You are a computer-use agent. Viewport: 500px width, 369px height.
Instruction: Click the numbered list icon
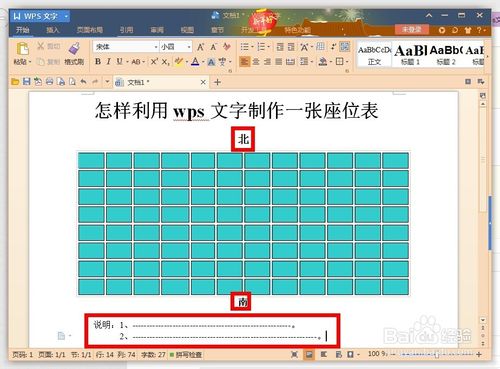(x=261, y=47)
